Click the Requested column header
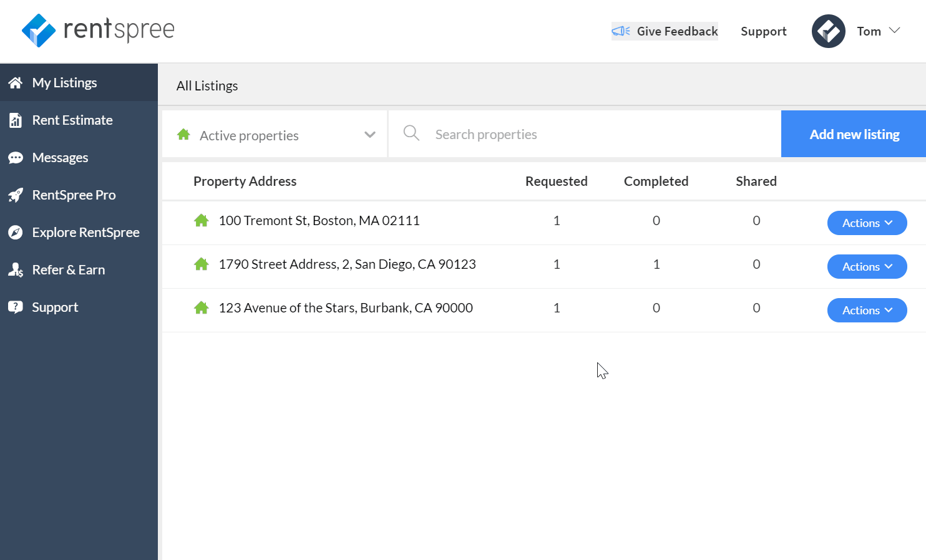Screen dimensions: 926x560 coord(556,181)
